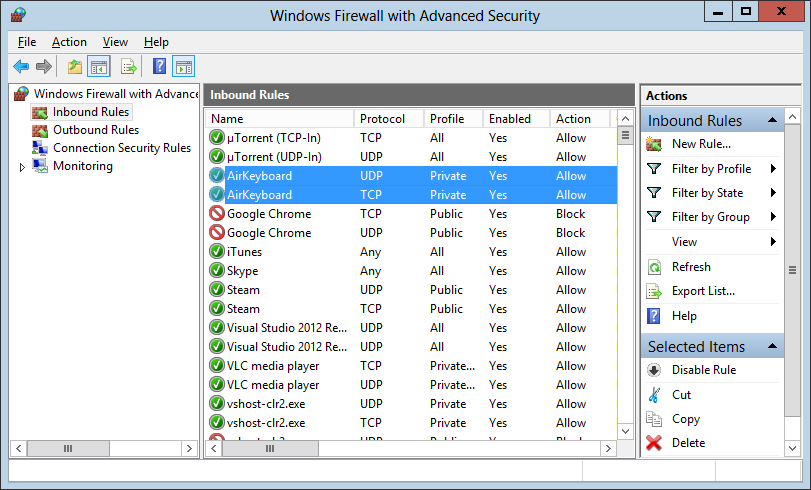Select the µTorrent (TCP-In) rule

click(274, 138)
